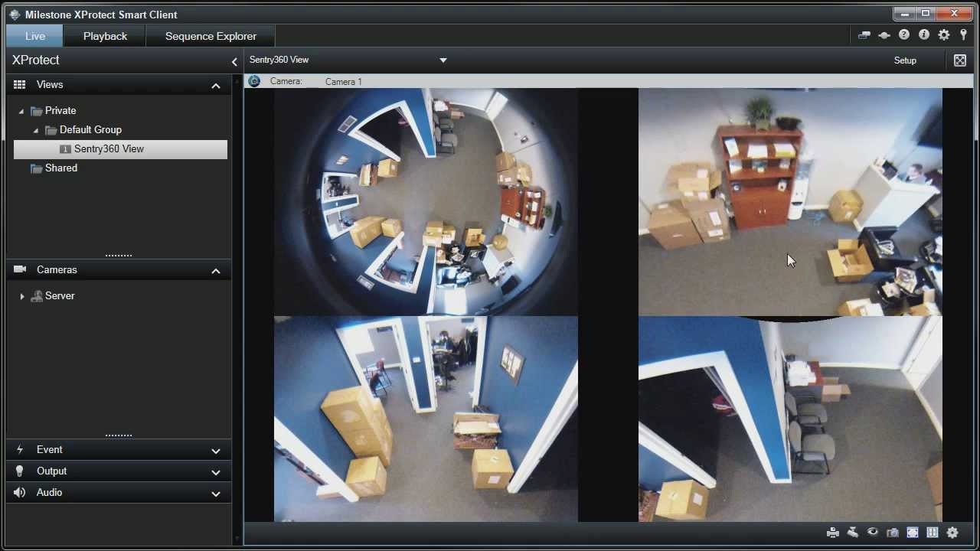Expand the Server node arrow

point(21,296)
